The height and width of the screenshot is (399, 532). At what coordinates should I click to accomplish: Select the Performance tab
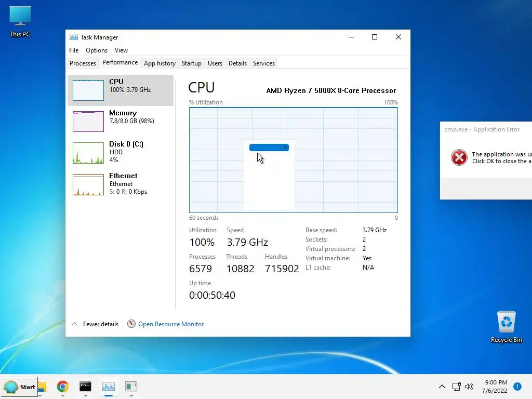[120, 62]
